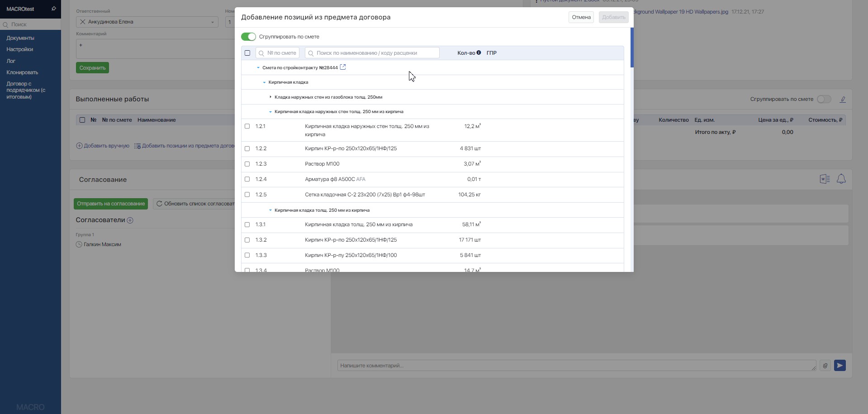
Task: Open estimate №28444 external link icon
Action: click(x=343, y=67)
